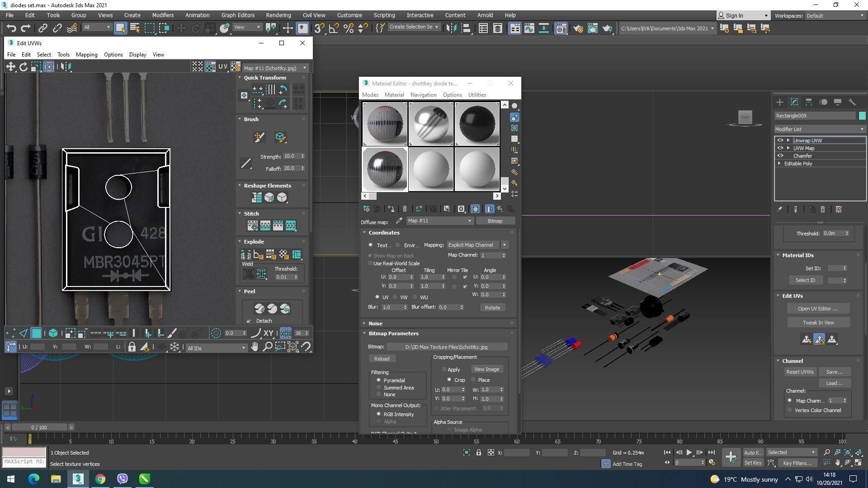
Task: Select the striped first material sample sphere
Action: coord(385,124)
